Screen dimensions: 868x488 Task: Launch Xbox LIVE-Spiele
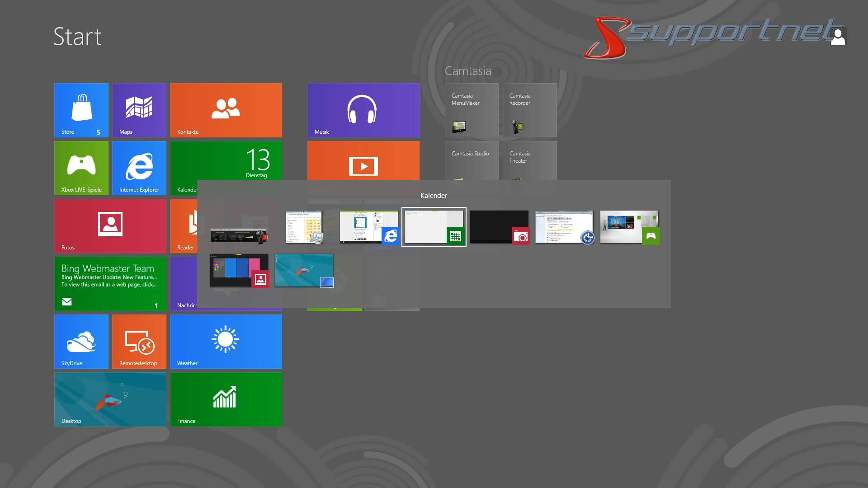point(81,168)
